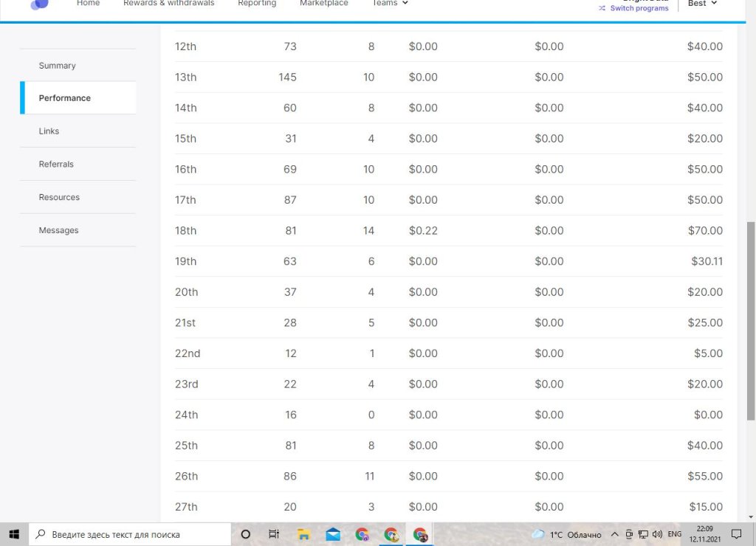
Task: Click value 11 in the 26th row
Action: coord(370,476)
